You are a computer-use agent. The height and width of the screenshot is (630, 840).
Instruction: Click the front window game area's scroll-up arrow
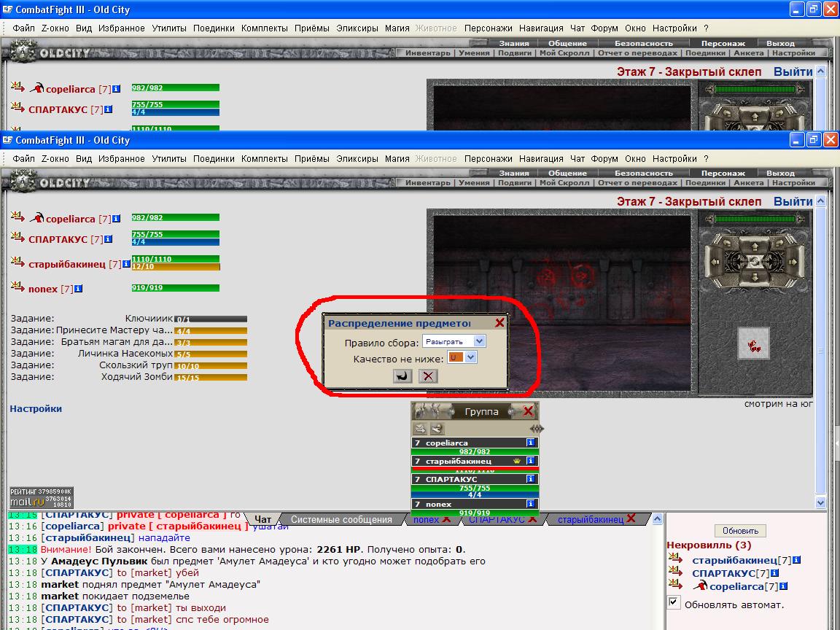click(821, 201)
